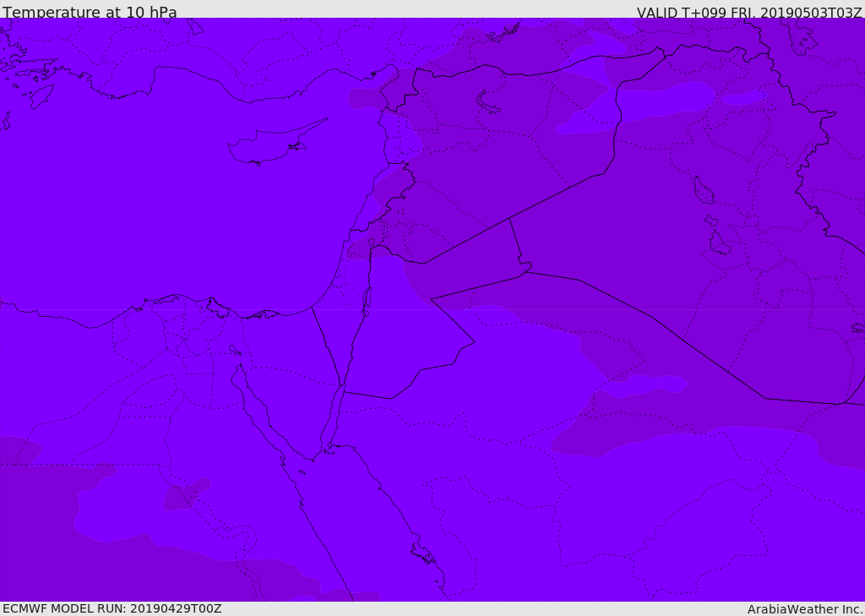
Task: Click the ArabiaWeather Inc. credit text
Action: [x=804, y=609]
